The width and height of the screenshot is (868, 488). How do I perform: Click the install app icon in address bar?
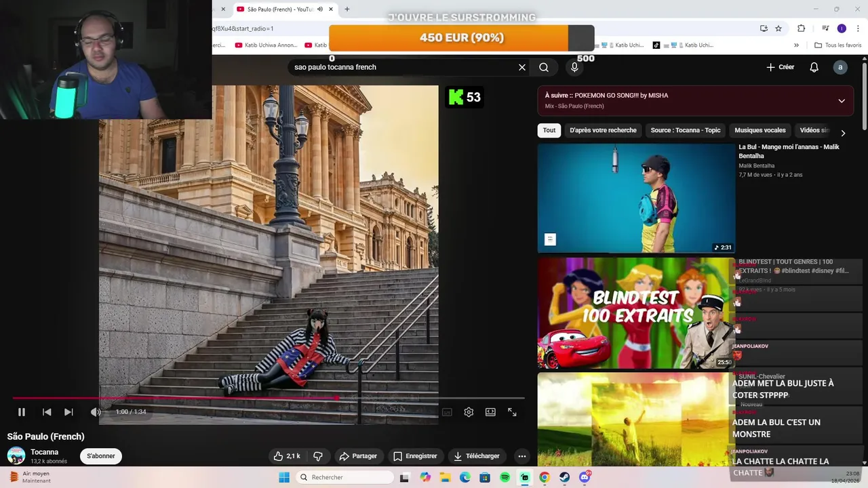(x=764, y=28)
